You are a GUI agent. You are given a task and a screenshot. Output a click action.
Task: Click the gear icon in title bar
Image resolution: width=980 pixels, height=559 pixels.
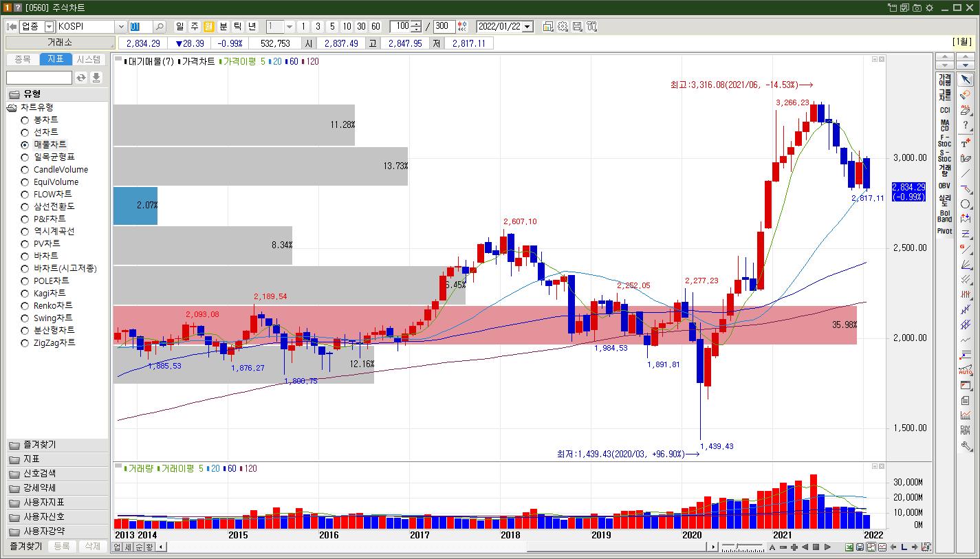pyautogui.click(x=929, y=8)
